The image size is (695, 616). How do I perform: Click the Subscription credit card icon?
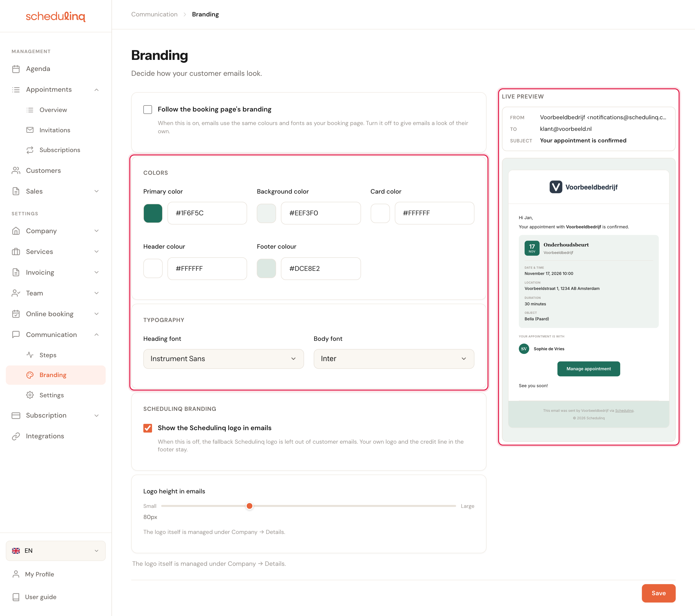[16, 416]
